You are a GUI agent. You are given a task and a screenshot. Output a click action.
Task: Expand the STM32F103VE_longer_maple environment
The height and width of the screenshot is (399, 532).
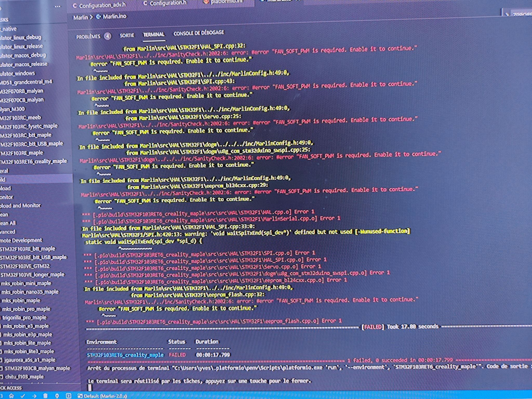32,275
